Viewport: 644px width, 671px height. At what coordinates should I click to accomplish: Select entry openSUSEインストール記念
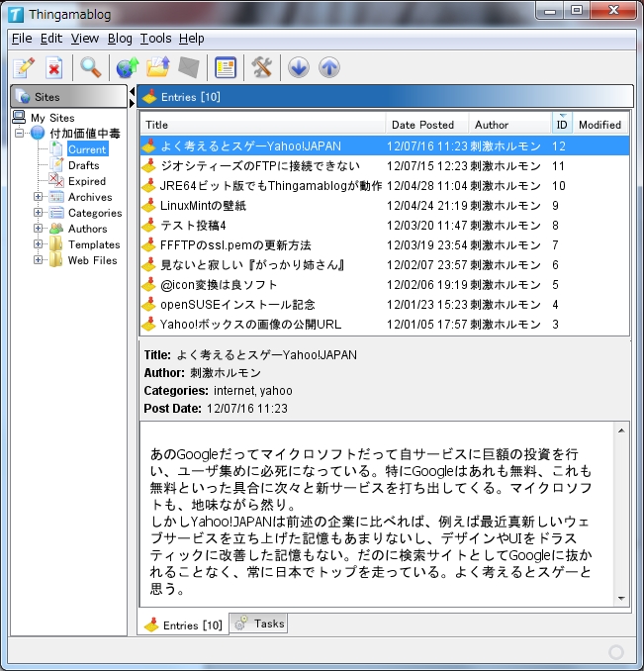point(237,304)
